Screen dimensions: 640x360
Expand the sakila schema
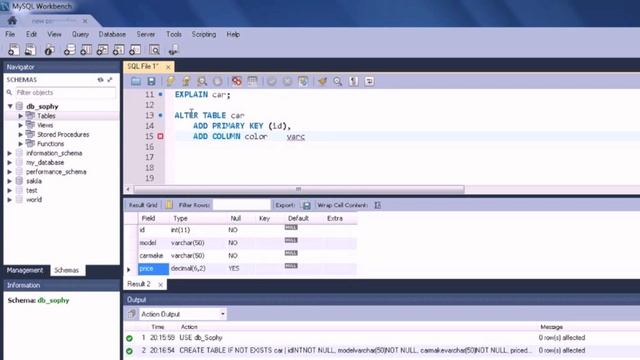10,181
